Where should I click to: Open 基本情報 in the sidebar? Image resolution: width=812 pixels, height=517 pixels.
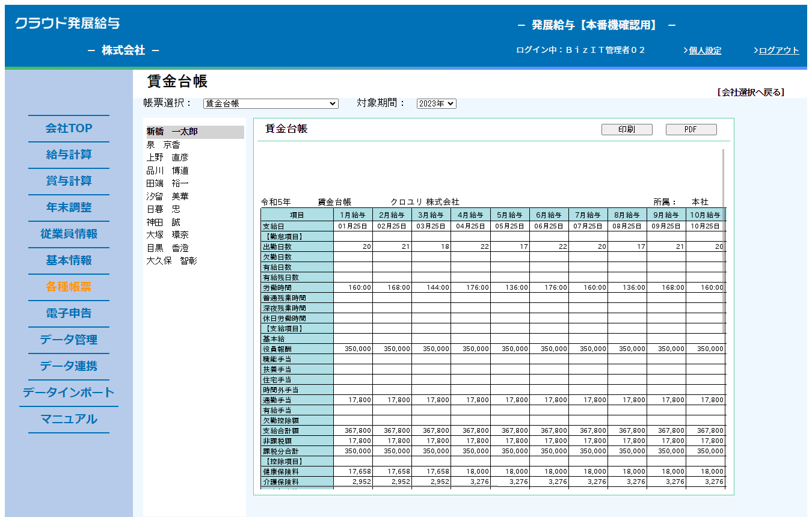pos(69,260)
